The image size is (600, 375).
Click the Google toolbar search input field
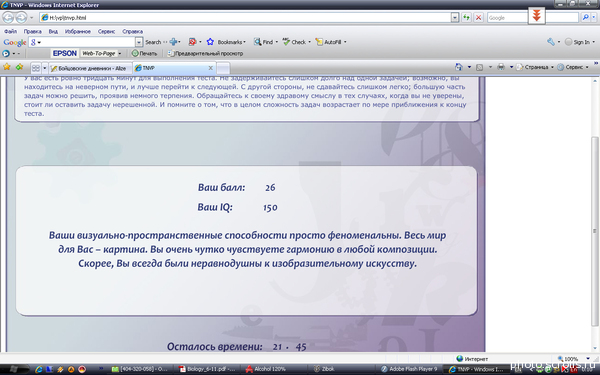click(x=82, y=42)
